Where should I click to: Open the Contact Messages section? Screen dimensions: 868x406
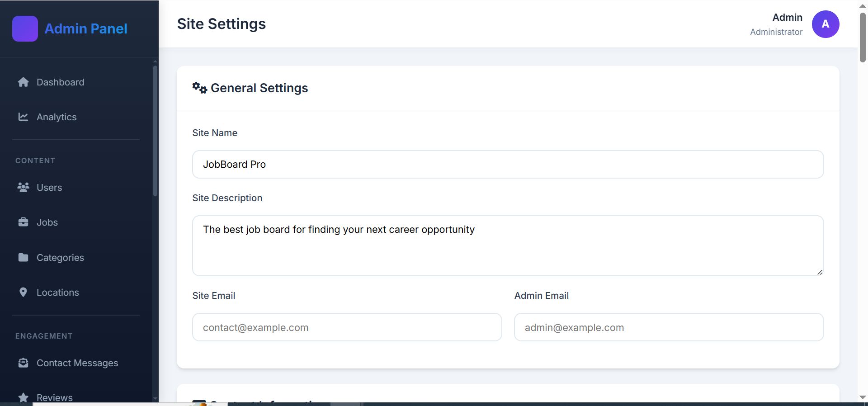coord(77,363)
